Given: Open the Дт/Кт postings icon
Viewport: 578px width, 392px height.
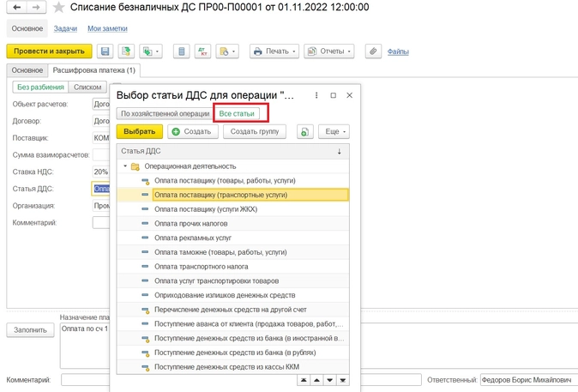Looking at the screenshot, I should (203, 51).
